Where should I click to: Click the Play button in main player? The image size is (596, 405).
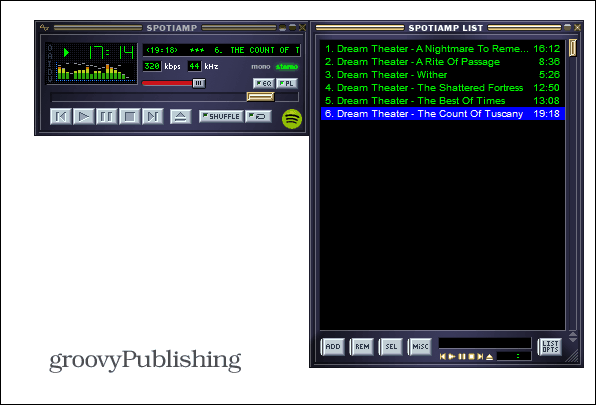[84, 116]
